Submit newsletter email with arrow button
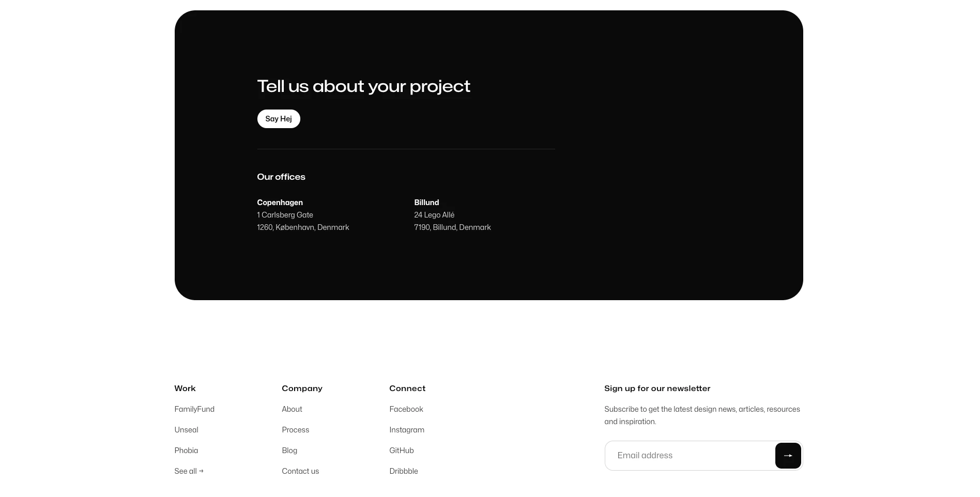The height and width of the screenshot is (497, 980). pos(788,456)
